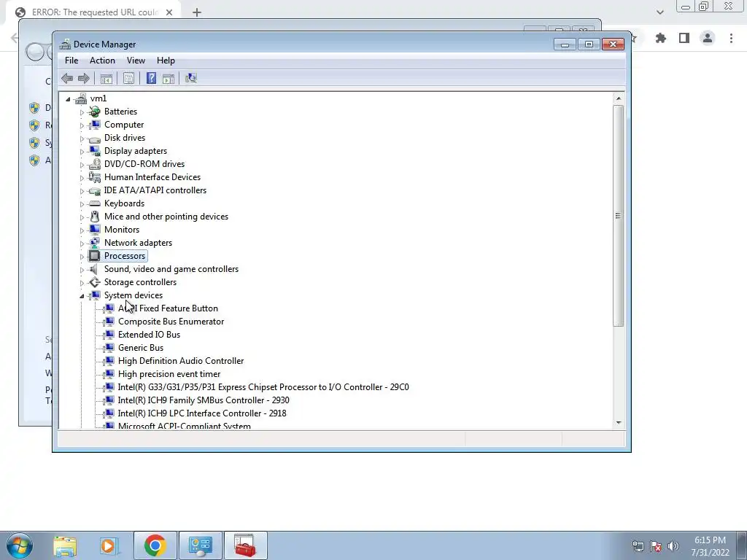The height and width of the screenshot is (560, 747).
Task: Click the Show desktop button on taskbar edge
Action: pos(741,545)
